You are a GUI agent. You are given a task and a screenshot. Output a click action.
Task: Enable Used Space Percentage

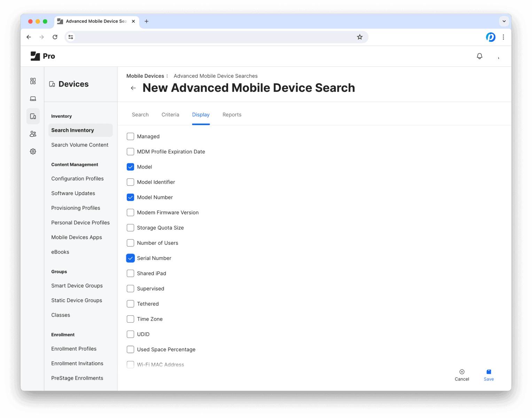[x=131, y=349]
